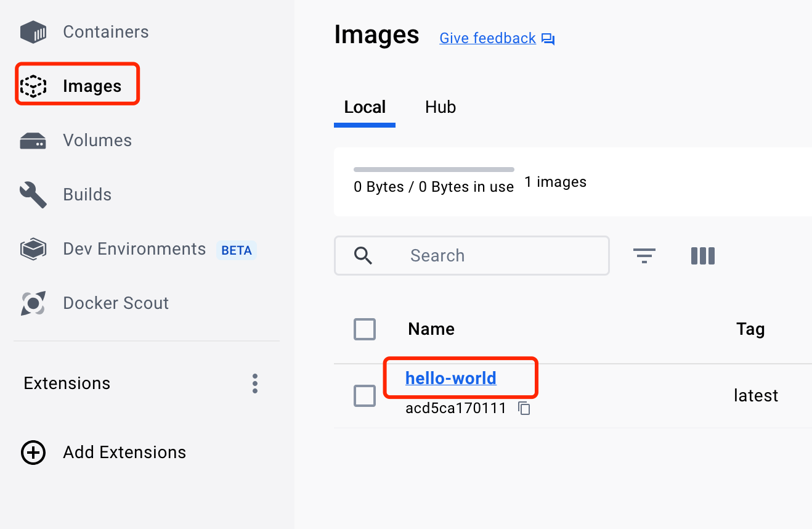
Task: Click the Add Extensions plus icon
Action: click(x=33, y=453)
